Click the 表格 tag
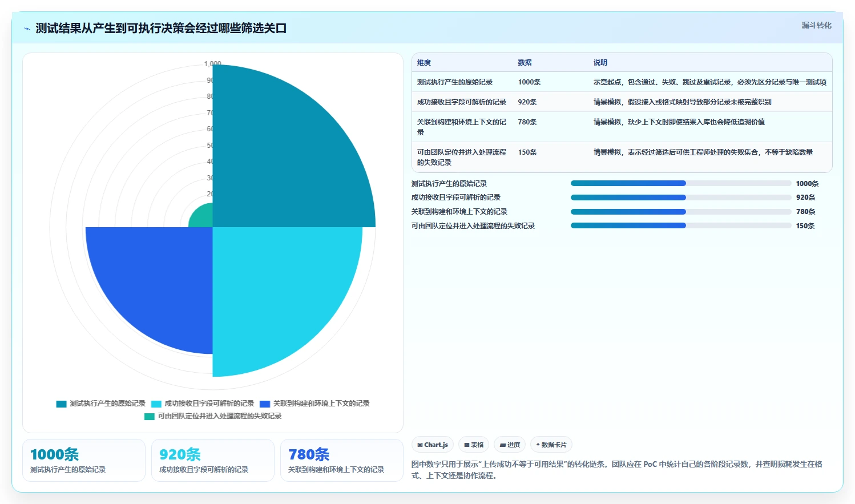The width and height of the screenshot is (855, 504). pyautogui.click(x=474, y=445)
